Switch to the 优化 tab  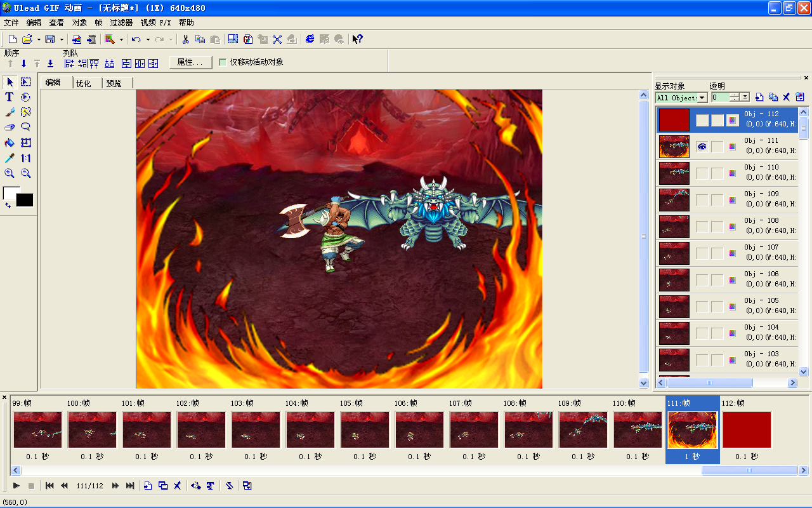pyautogui.click(x=84, y=83)
